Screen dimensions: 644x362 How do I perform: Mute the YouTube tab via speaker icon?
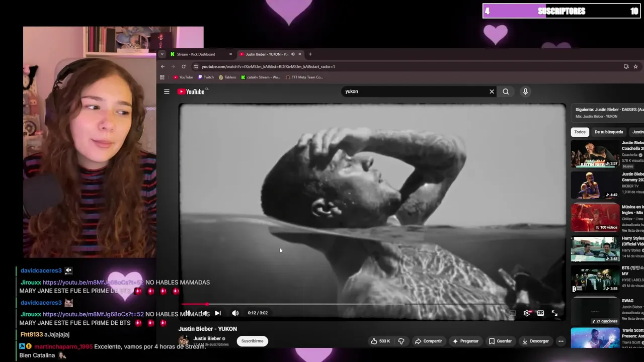[292, 54]
